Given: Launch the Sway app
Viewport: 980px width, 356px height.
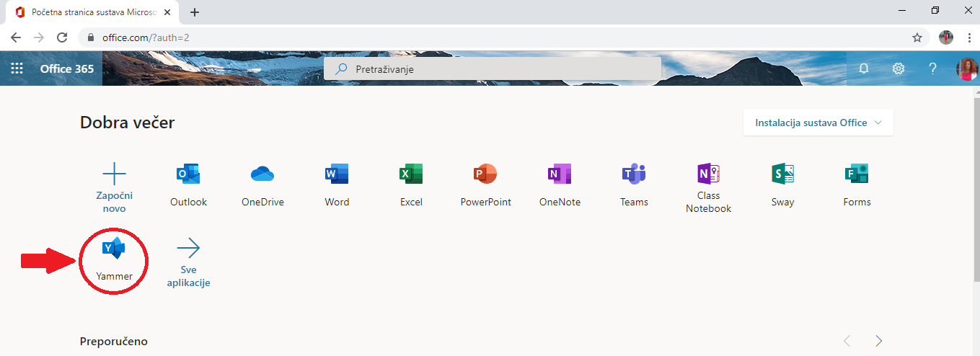Looking at the screenshot, I should [782, 174].
